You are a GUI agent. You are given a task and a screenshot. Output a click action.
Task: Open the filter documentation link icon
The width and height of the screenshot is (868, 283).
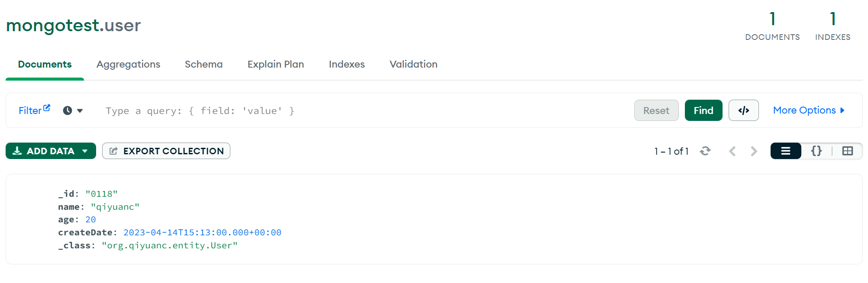(x=47, y=108)
